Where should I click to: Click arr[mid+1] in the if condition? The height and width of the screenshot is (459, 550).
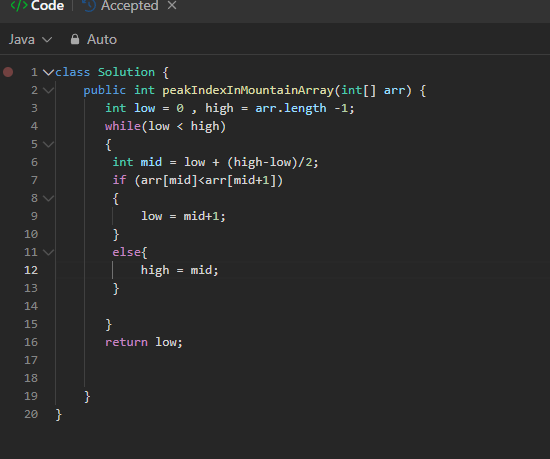(x=240, y=180)
